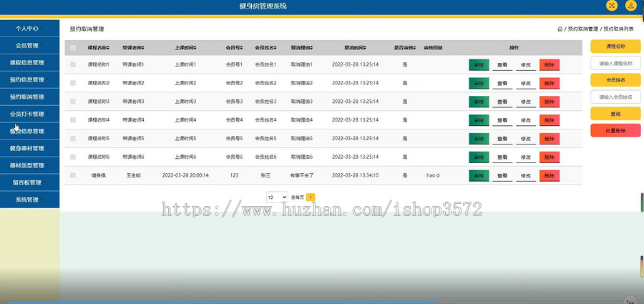Click the yellow 会员姓名 filter label button

[x=615, y=79]
